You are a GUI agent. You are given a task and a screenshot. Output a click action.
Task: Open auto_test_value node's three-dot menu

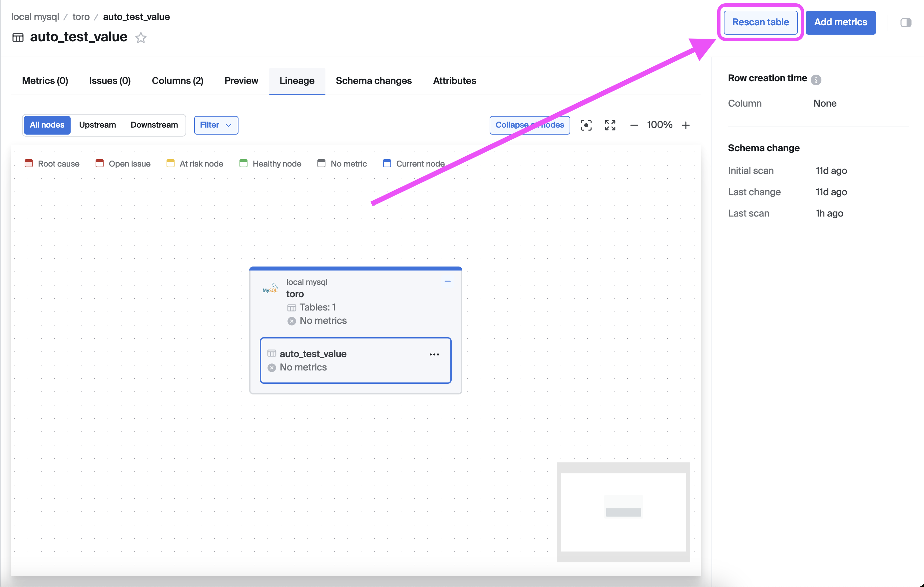(x=434, y=354)
